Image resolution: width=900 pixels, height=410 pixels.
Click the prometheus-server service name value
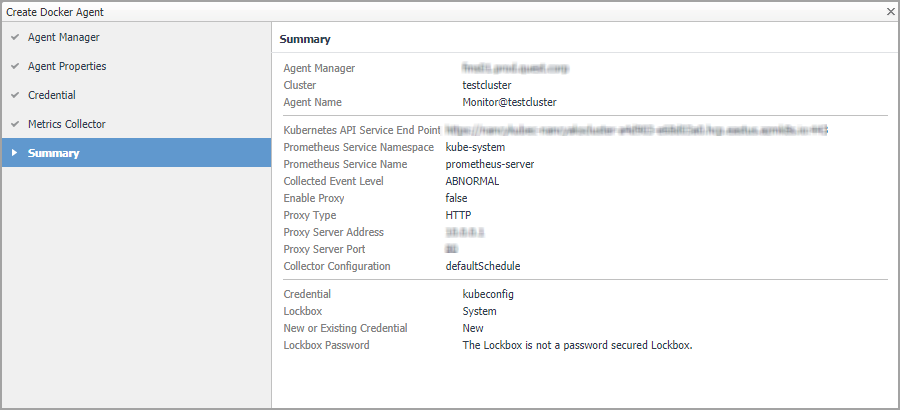coord(490,164)
